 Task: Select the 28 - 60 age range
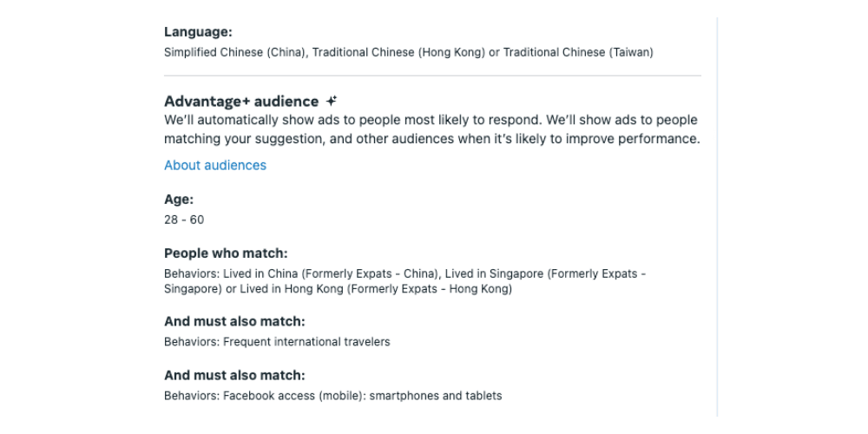pos(184,220)
